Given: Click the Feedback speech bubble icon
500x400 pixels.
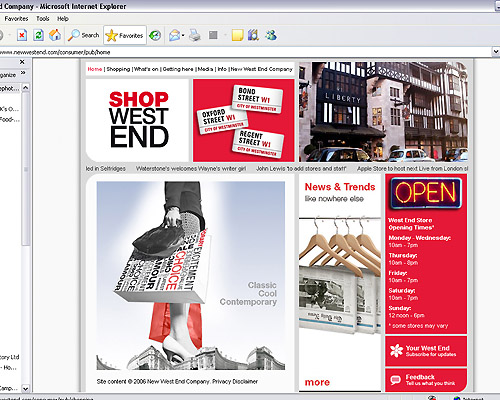Looking at the screenshot, I should 395,380.
